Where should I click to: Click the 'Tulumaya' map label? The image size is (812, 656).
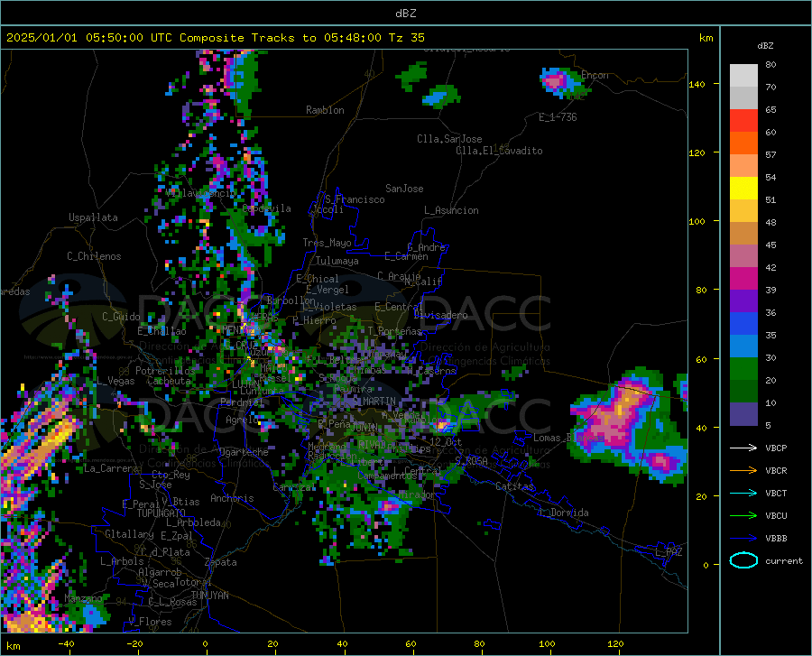(x=337, y=261)
